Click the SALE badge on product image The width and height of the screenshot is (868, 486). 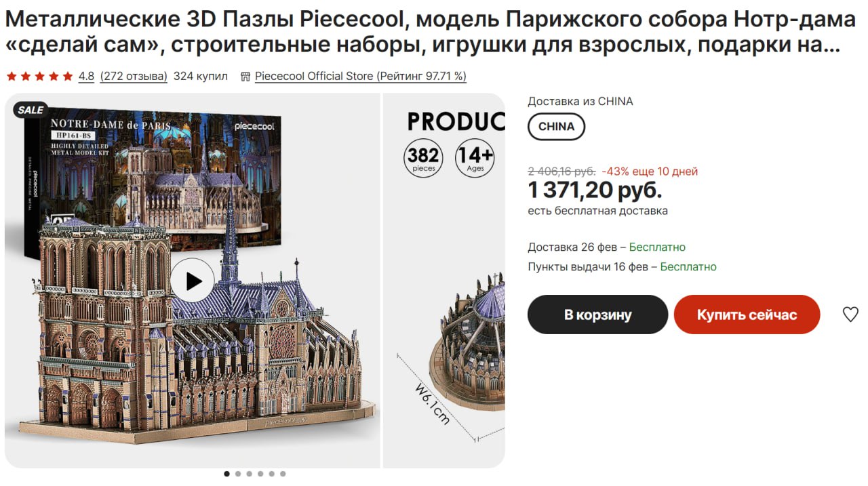31,110
